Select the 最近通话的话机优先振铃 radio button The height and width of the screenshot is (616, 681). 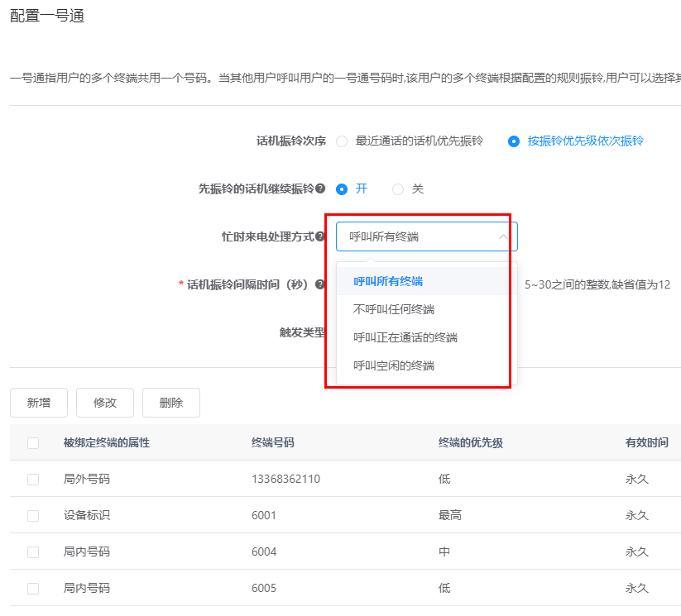click(340, 141)
